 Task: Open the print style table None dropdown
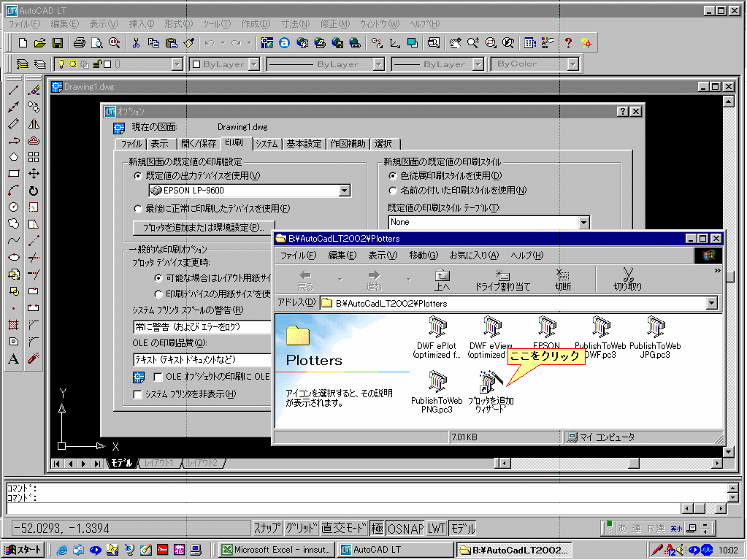tap(584, 223)
